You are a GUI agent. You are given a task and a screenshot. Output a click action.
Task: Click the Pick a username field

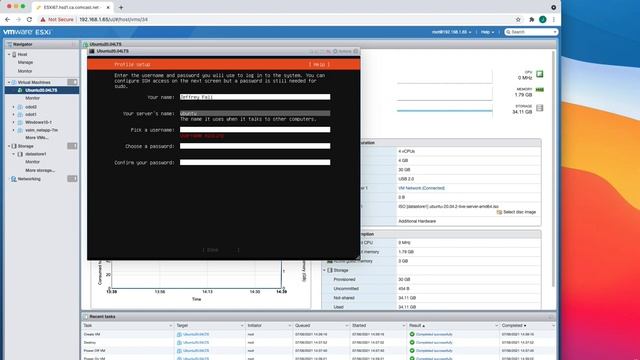pyautogui.click(x=255, y=130)
